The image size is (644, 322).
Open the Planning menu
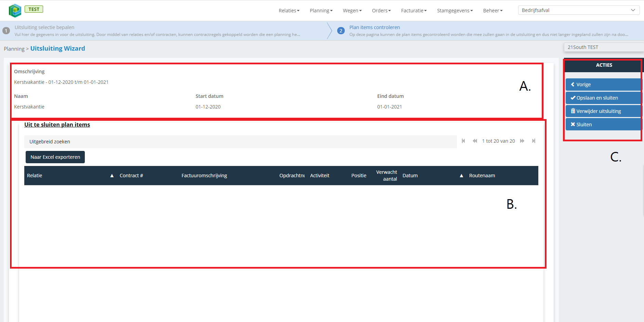[x=321, y=11]
